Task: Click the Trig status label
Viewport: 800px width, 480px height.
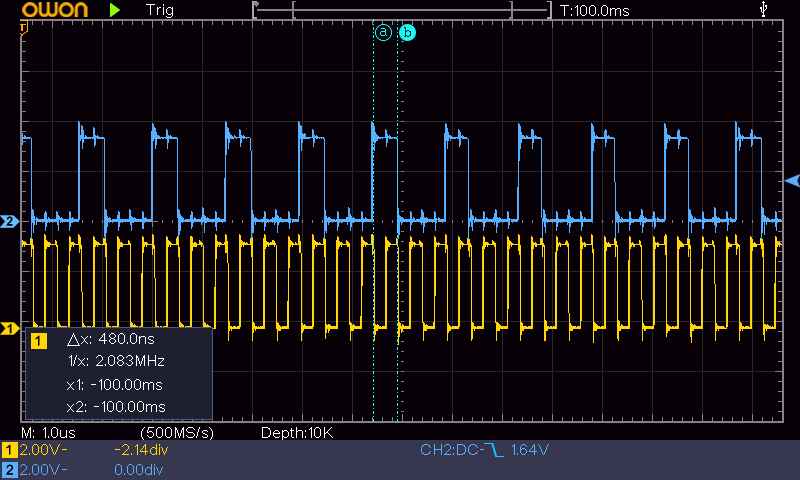Action: (160, 9)
